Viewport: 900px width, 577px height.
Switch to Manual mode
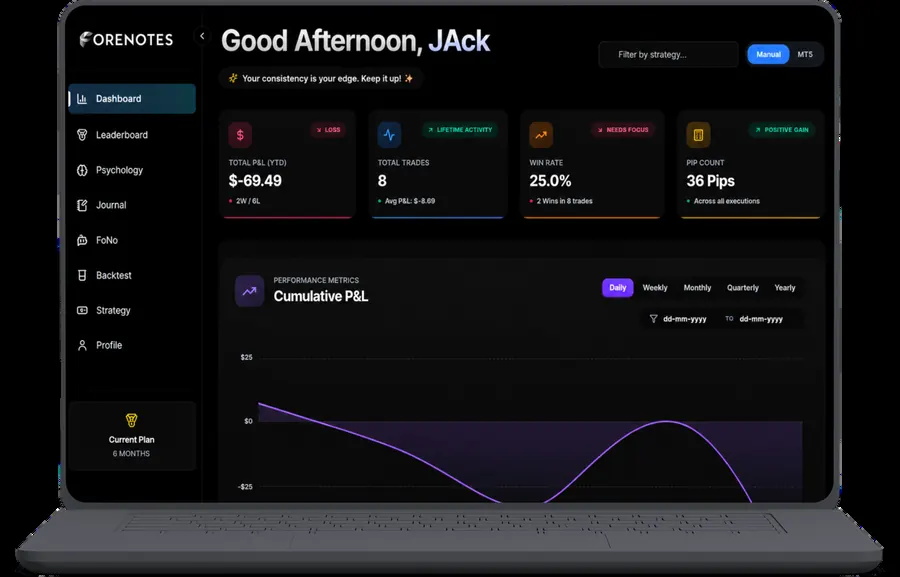[768, 55]
